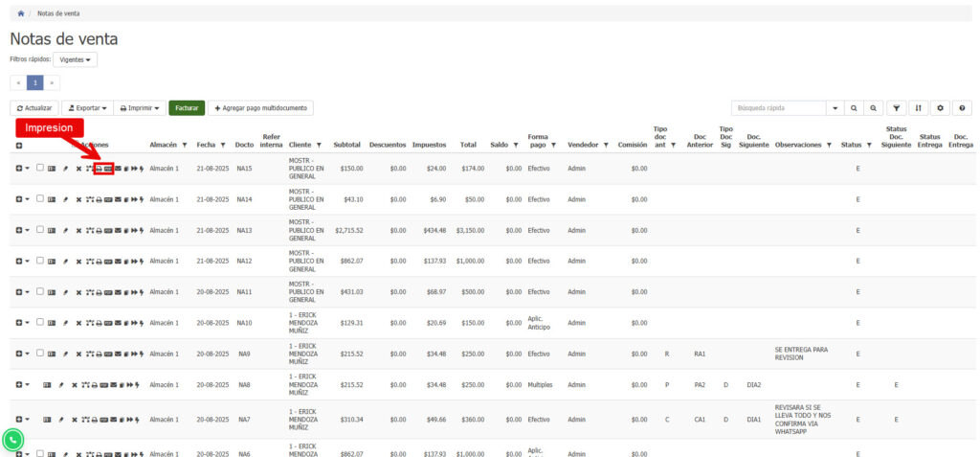Send note NA14 by the envelope icon

click(x=118, y=199)
